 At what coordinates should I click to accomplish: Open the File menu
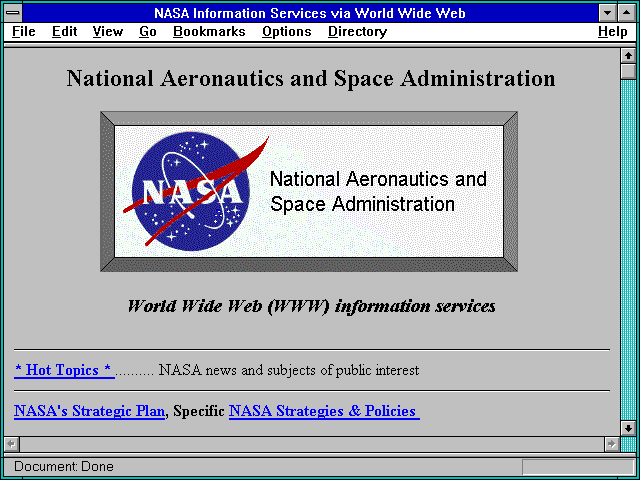point(24,31)
